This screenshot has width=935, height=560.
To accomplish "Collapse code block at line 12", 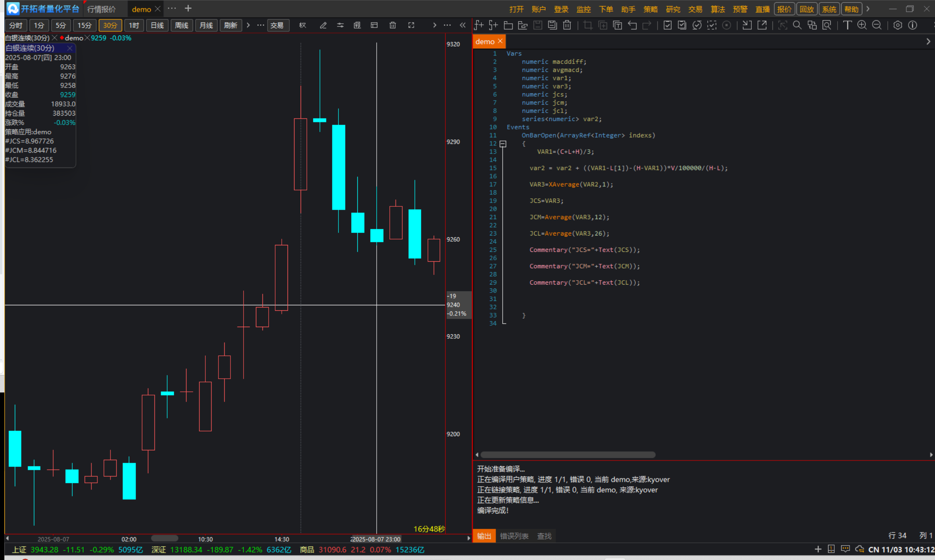I will pos(503,144).
